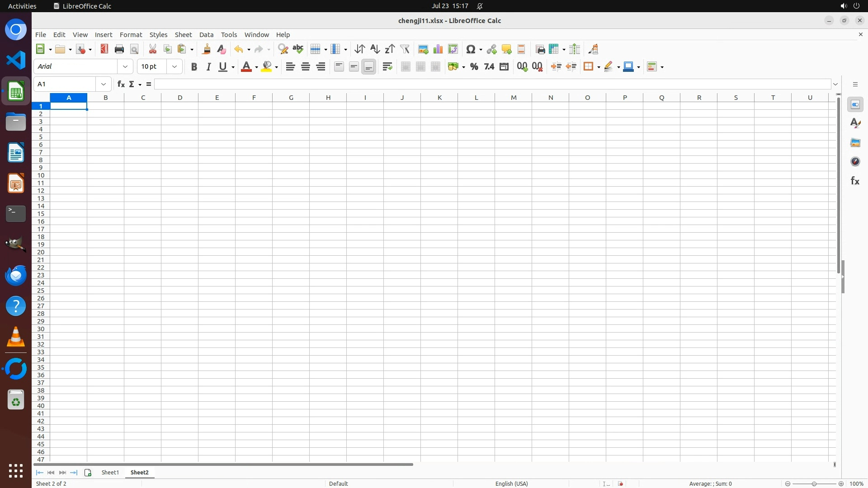This screenshot has height=488, width=868.
Task: Expand the font name dropdown
Action: (x=125, y=67)
